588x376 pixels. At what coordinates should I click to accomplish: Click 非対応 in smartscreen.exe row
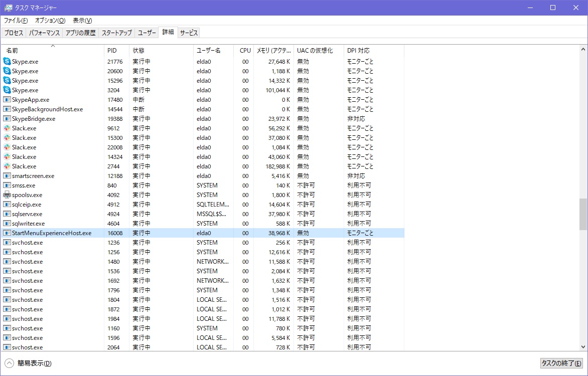click(x=356, y=176)
